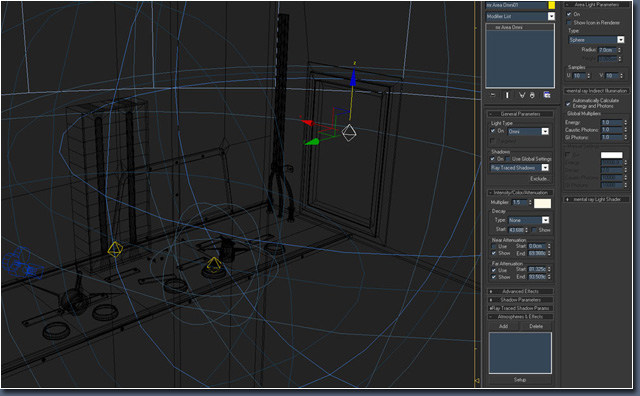Click the Pin Stack icon under modifier stack
The height and width of the screenshot is (396, 640).
click(493, 95)
